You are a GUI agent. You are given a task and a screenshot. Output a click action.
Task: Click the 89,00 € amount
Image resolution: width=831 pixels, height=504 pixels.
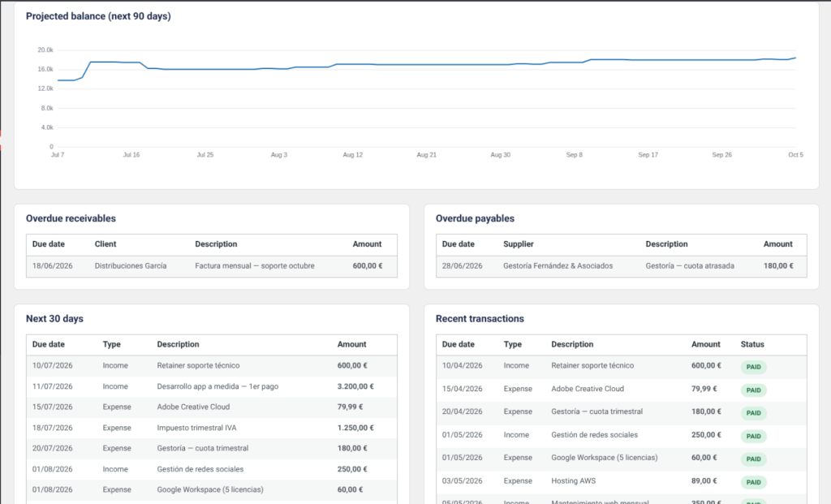[x=704, y=481]
